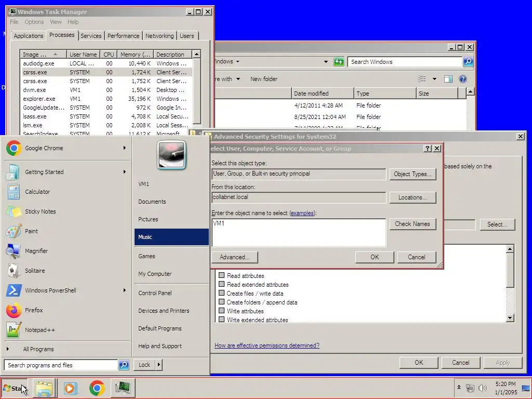Expand Getting Started submenu arrow
Screen dimensions: 532x399
coord(125,171)
